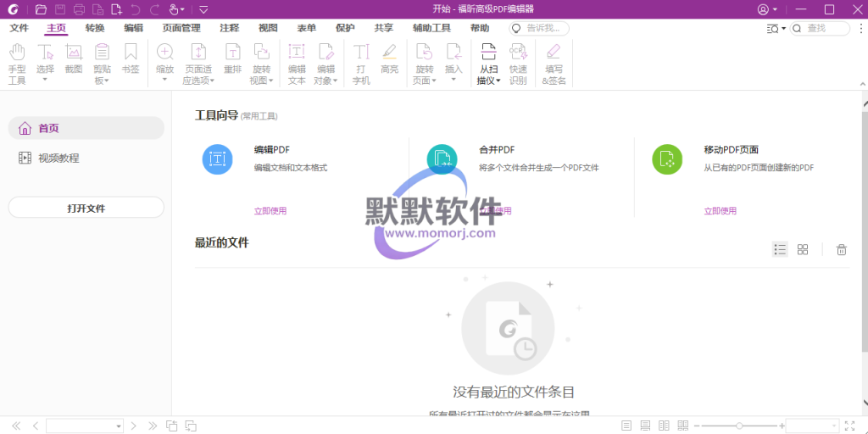
Task: Click the Reflow (重排) icon
Action: click(x=232, y=57)
